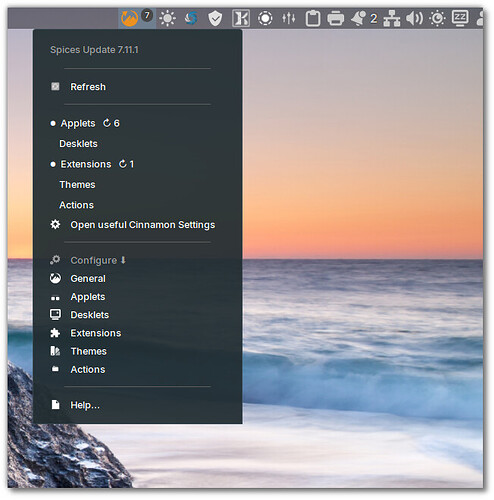
Task: Open the shield security applet icon
Action: (x=215, y=18)
